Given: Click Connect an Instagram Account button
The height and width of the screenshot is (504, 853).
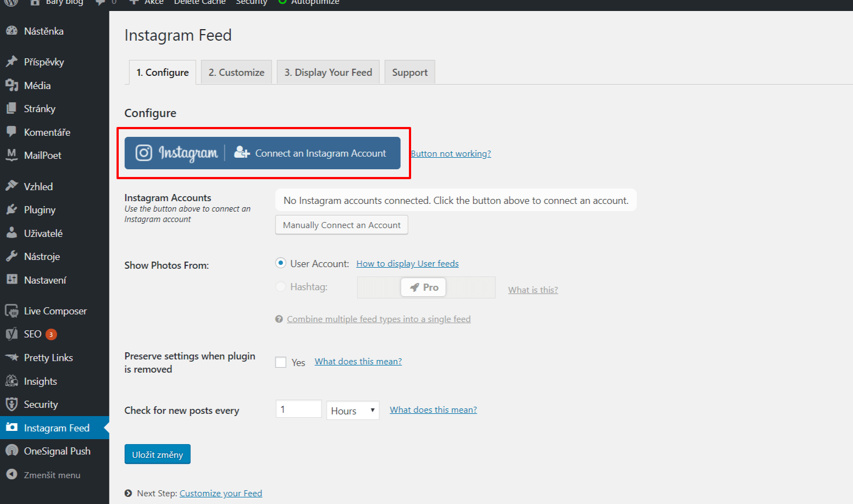Looking at the screenshot, I should point(263,153).
